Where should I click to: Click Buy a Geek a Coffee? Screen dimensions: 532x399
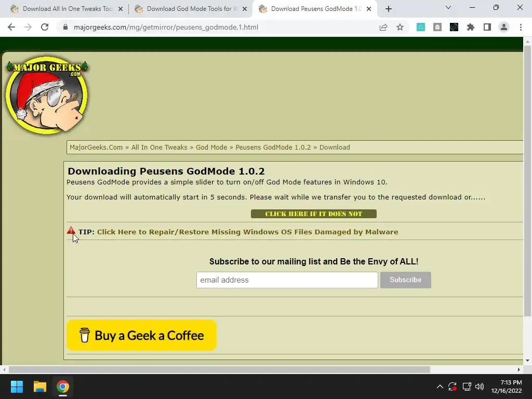141,335
